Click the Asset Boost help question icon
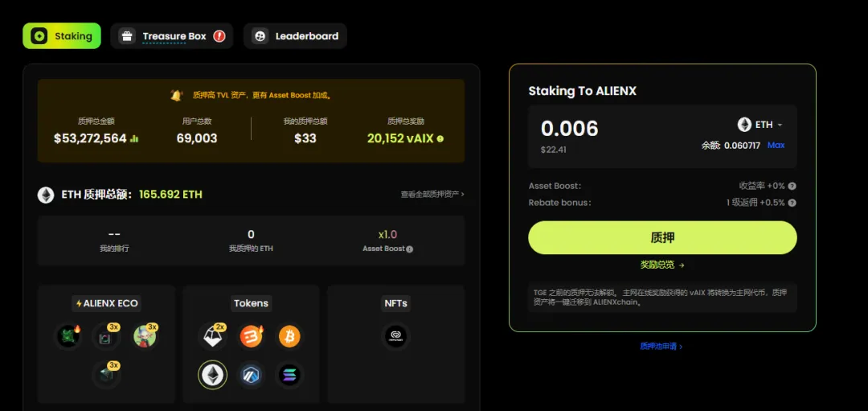Image resolution: width=868 pixels, height=411 pixels. (792, 186)
